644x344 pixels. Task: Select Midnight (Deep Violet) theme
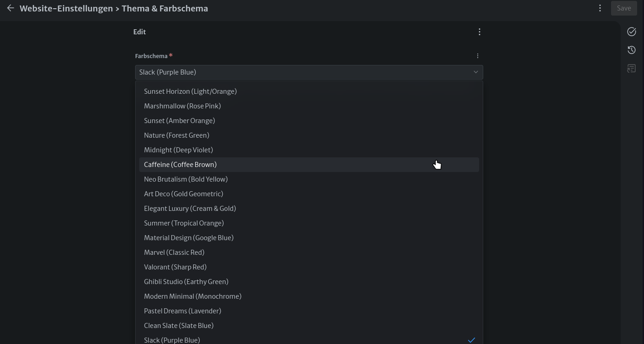(178, 150)
